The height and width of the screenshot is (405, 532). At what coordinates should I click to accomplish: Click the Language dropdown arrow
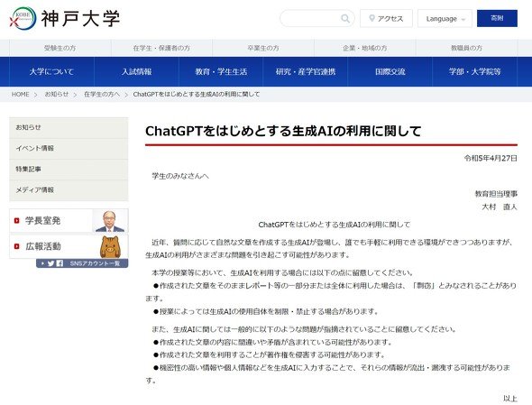[x=463, y=19]
